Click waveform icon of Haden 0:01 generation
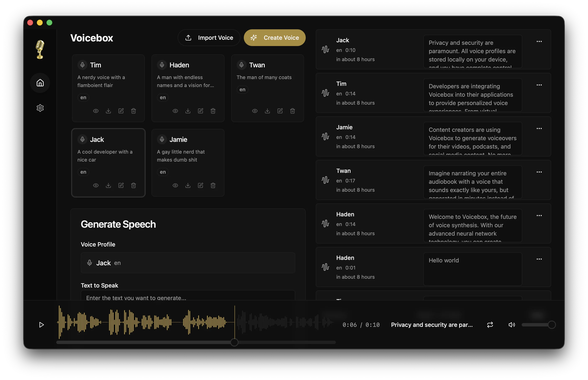 pos(325,267)
